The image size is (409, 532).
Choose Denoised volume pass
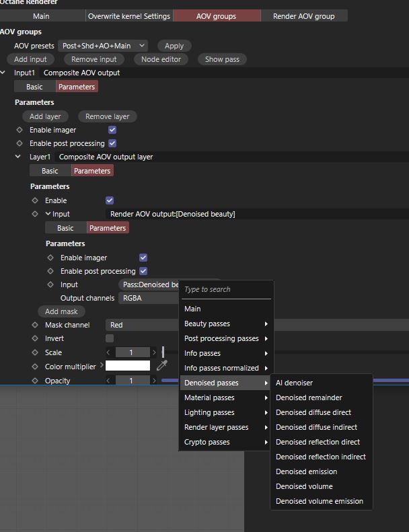321,486
